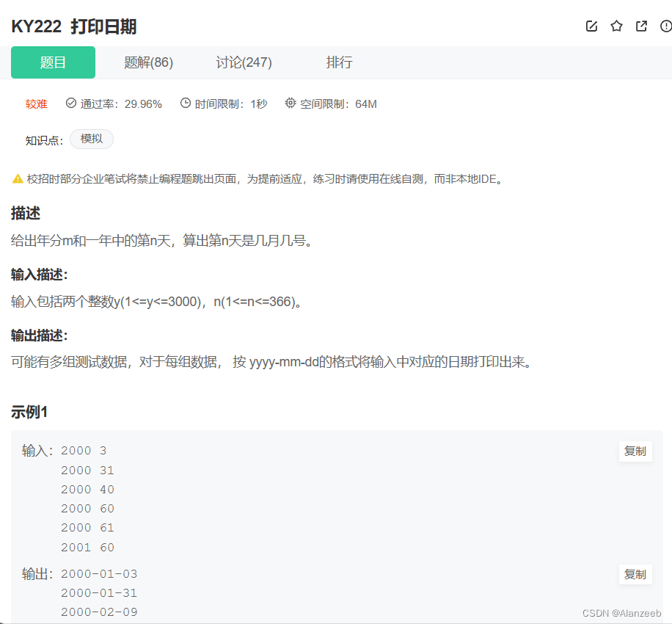Screen dimensions: 672x624
Task: Click the warning triangle in the notice banner
Action: tap(15, 178)
